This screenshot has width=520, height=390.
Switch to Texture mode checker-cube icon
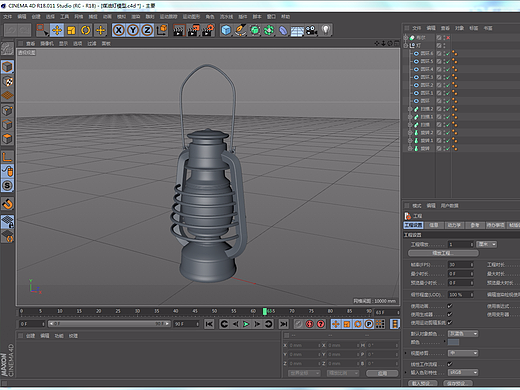[7, 81]
